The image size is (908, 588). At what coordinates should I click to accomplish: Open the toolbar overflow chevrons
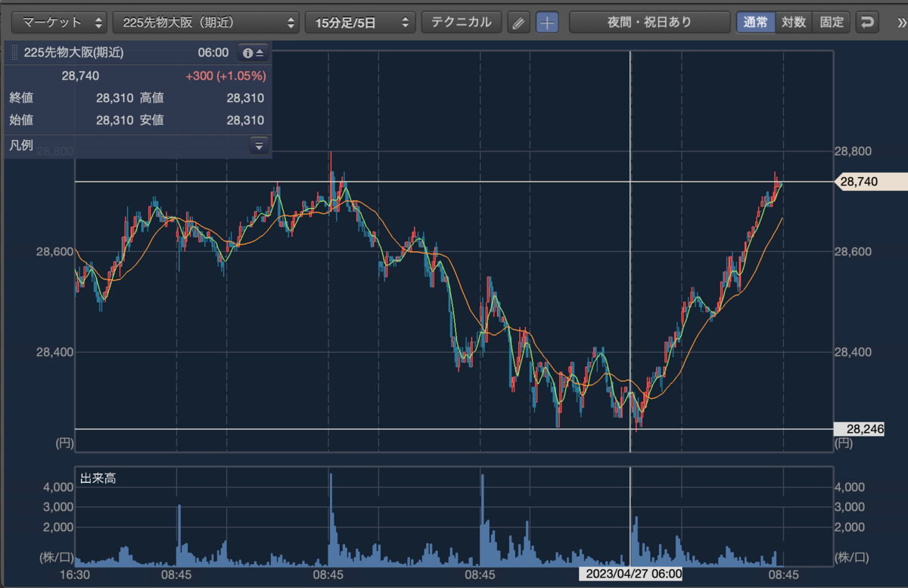(900, 22)
